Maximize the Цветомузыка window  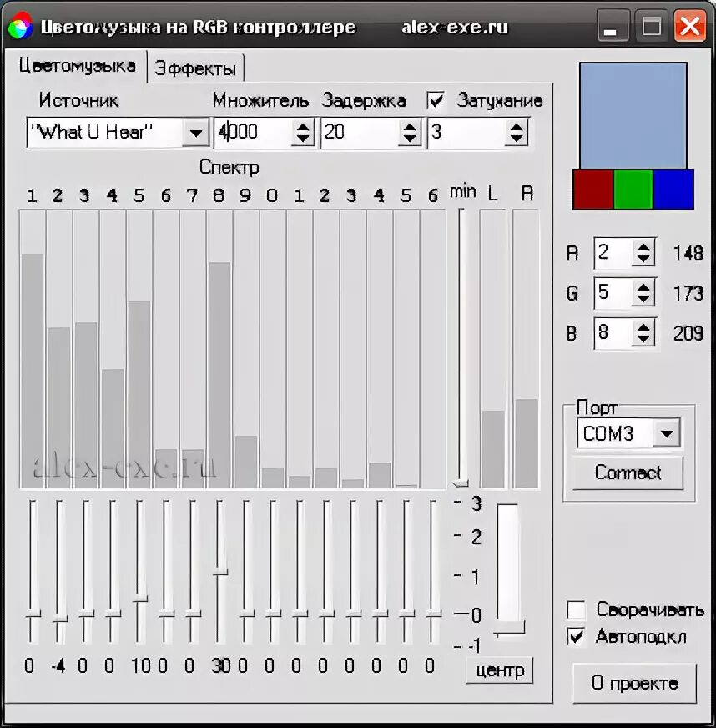[651, 26]
